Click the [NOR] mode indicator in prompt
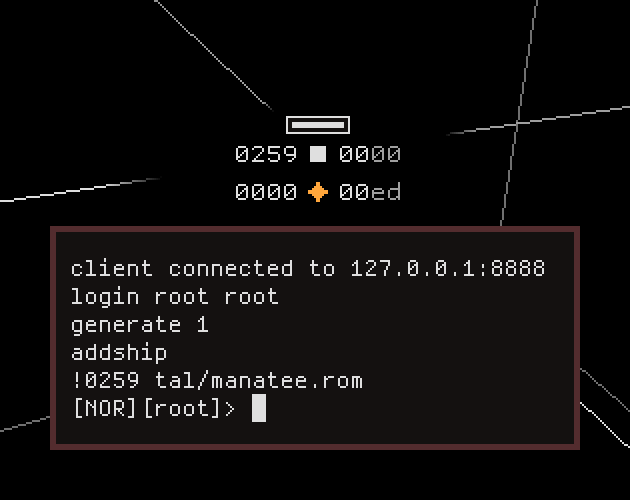Viewport: 630px width, 500px height. tap(105, 408)
